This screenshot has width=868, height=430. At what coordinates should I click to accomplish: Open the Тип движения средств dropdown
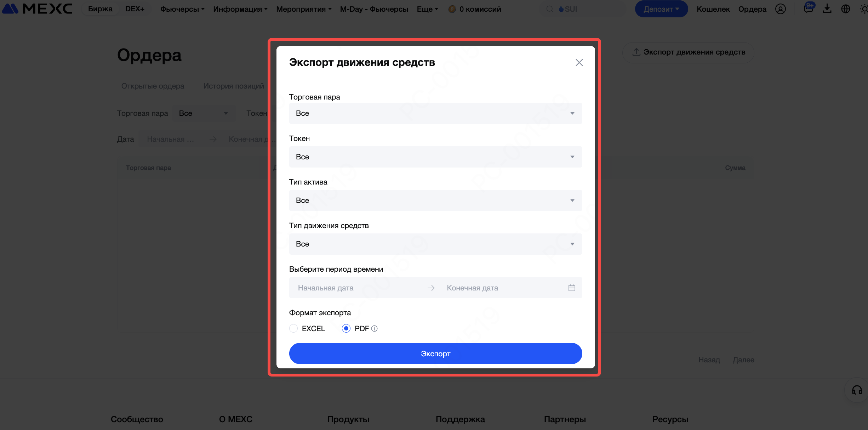[435, 244]
